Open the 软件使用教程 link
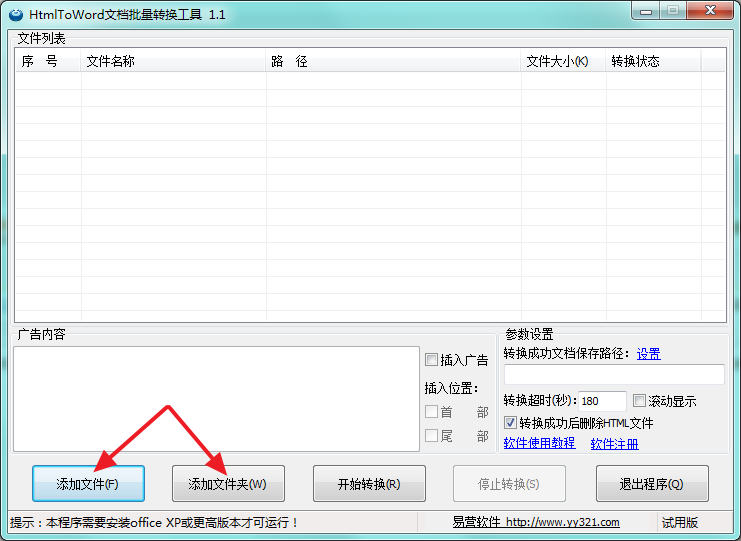The height and width of the screenshot is (541, 741). tap(539, 443)
